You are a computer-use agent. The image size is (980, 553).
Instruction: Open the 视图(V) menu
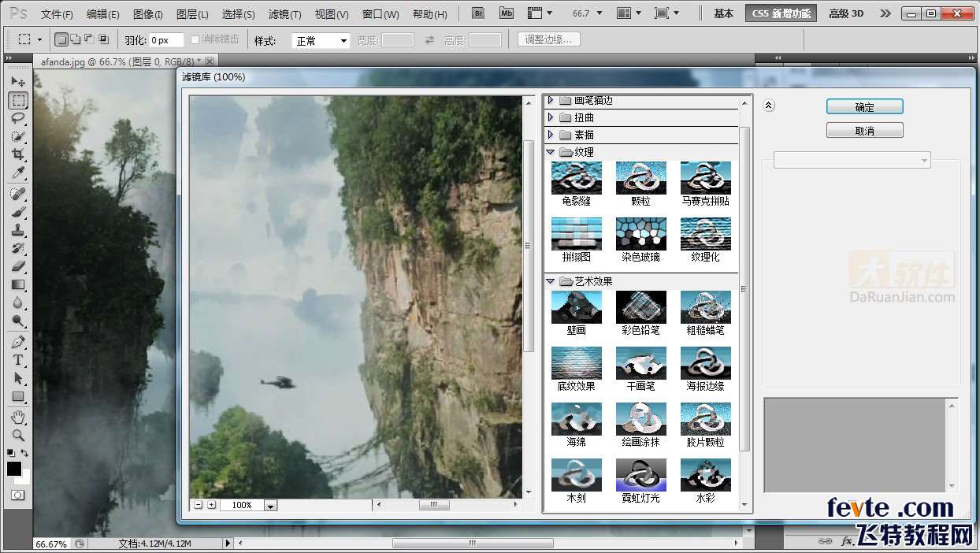[331, 14]
